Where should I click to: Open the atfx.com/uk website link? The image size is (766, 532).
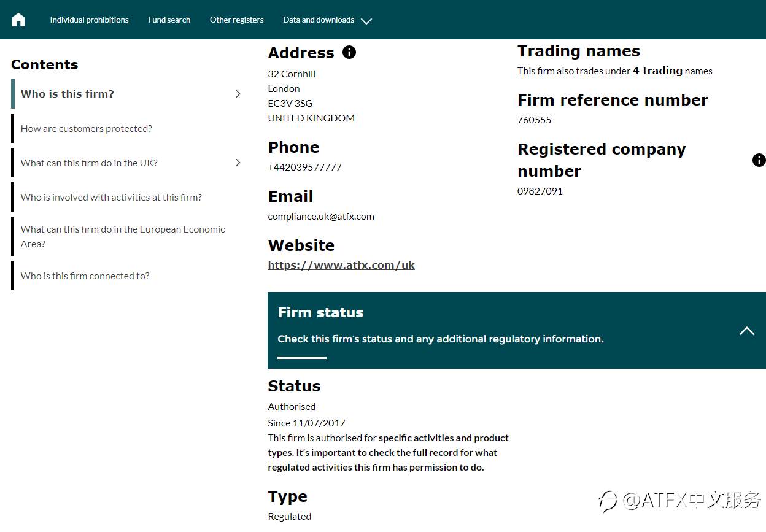pyautogui.click(x=341, y=265)
